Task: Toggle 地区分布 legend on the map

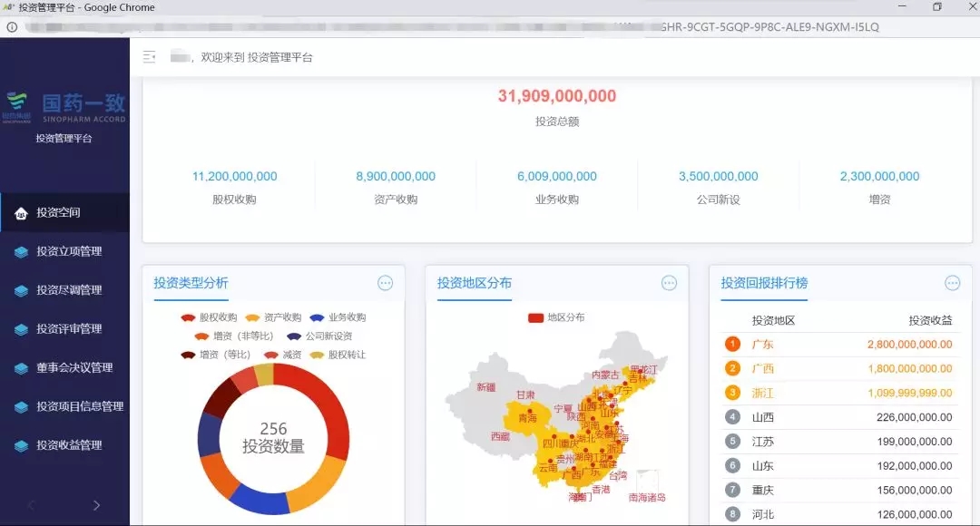Action: click(555, 317)
